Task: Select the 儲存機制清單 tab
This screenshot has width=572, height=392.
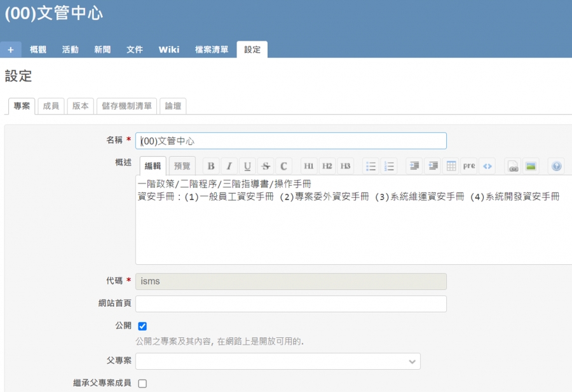Action: [x=126, y=106]
